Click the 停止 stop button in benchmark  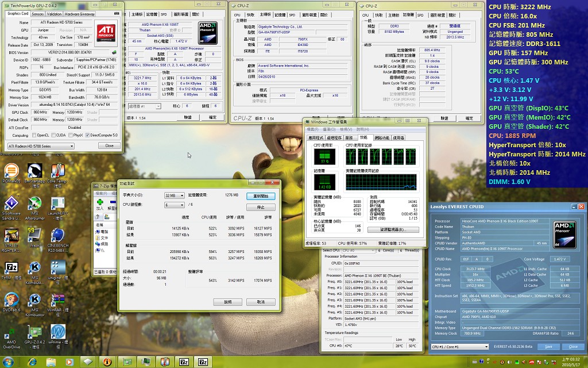click(261, 207)
